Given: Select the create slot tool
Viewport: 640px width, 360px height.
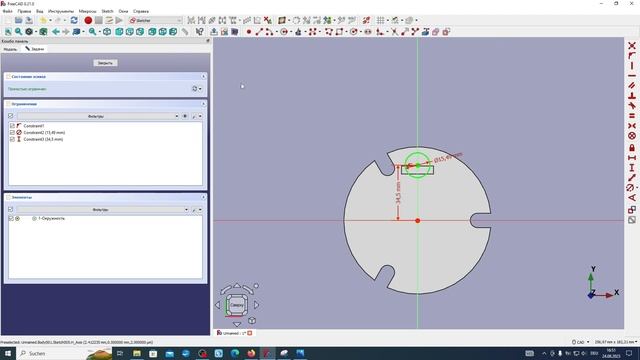Looking at the screenshot, I should coord(368,31).
